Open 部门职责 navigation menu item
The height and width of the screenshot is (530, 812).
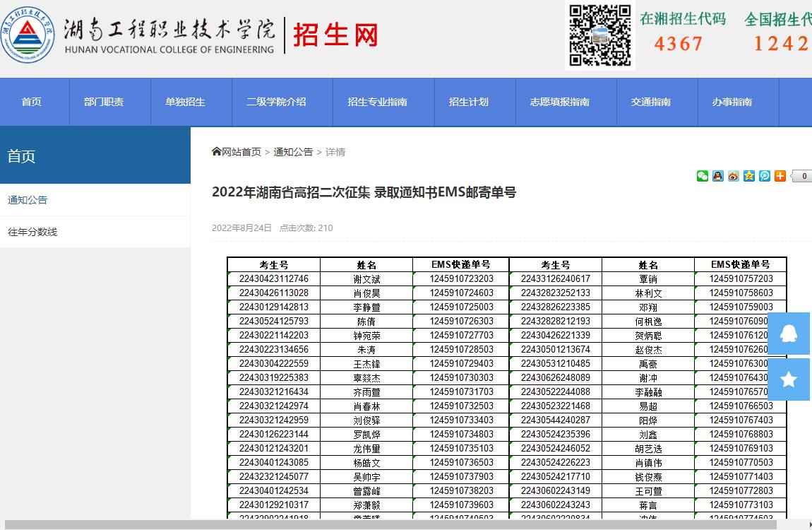click(104, 102)
